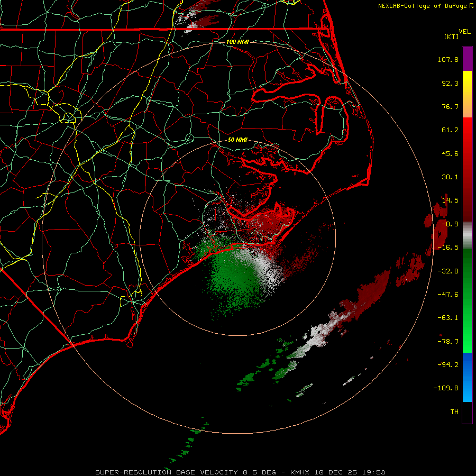Click the 92.3 velocity scale value
The image size is (476, 476).
[450, 83]
